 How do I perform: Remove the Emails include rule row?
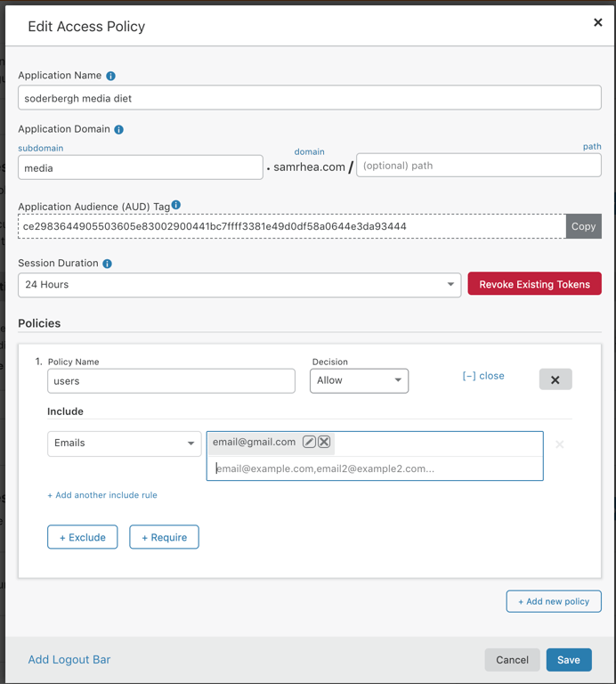pyautogui.click(x=560, y=444)
